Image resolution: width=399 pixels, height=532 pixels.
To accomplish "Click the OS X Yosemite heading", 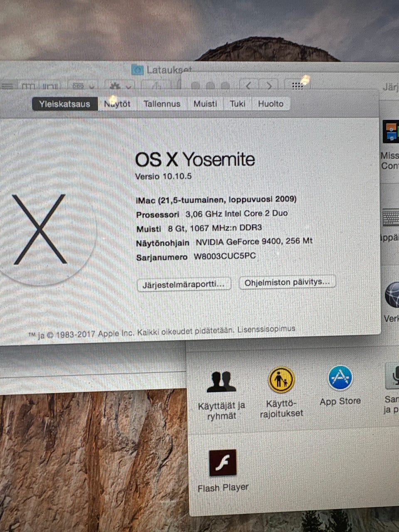I will 195,160.
